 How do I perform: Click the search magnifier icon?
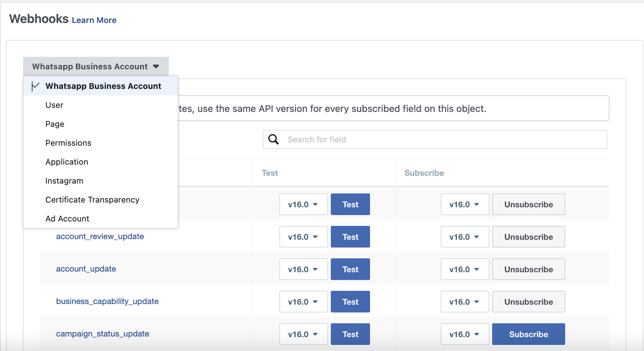[273, 139]
